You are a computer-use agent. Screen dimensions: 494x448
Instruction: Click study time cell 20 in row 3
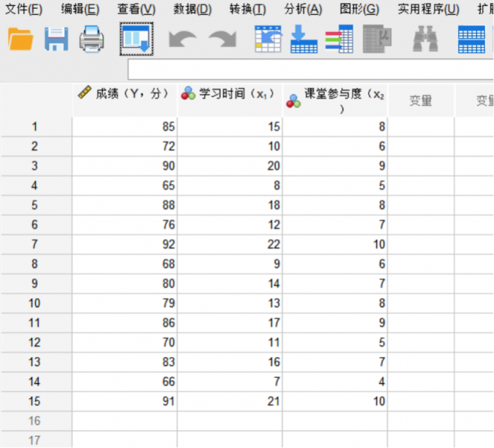click(x=230, y=166)
